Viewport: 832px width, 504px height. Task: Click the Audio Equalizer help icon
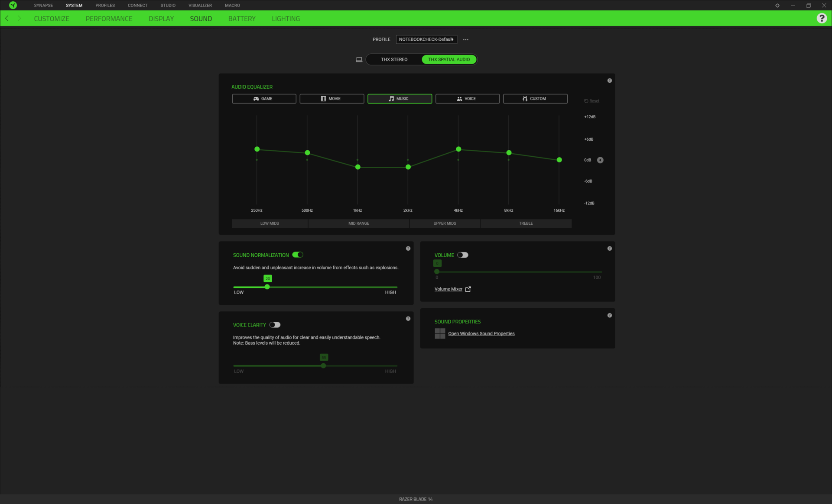click(609, 81)
